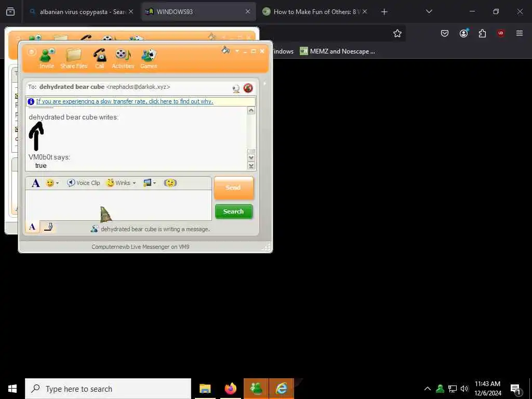Click the Invite contact icon
The height and width of the screenshot is (399, 532).
click(x=47, y=58)
